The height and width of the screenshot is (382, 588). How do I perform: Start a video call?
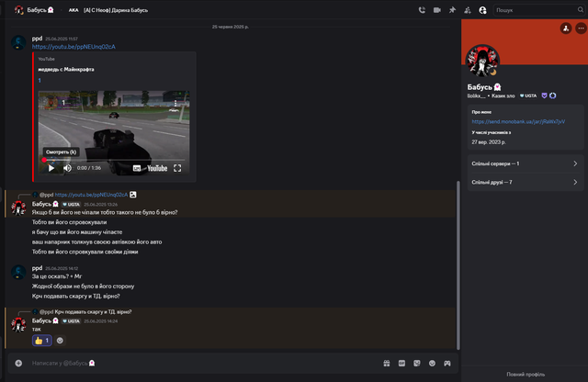[x=437, y=10]
